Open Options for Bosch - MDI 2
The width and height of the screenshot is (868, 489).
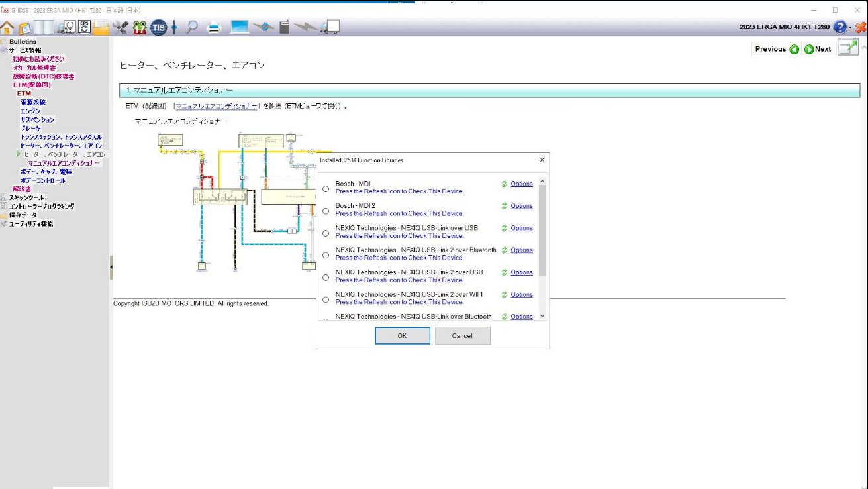click(522, 206)
